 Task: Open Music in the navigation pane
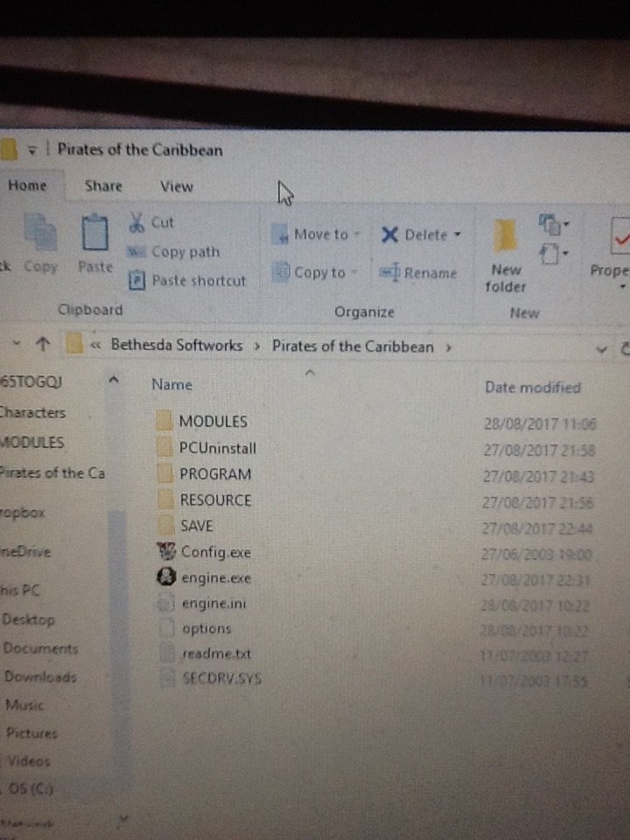(x=24, y=705)
